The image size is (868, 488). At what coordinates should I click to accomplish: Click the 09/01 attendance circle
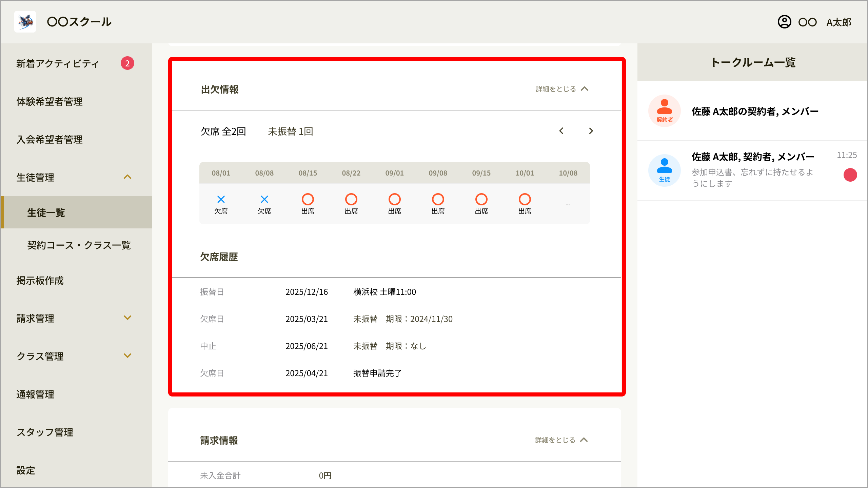pos(395,199)
